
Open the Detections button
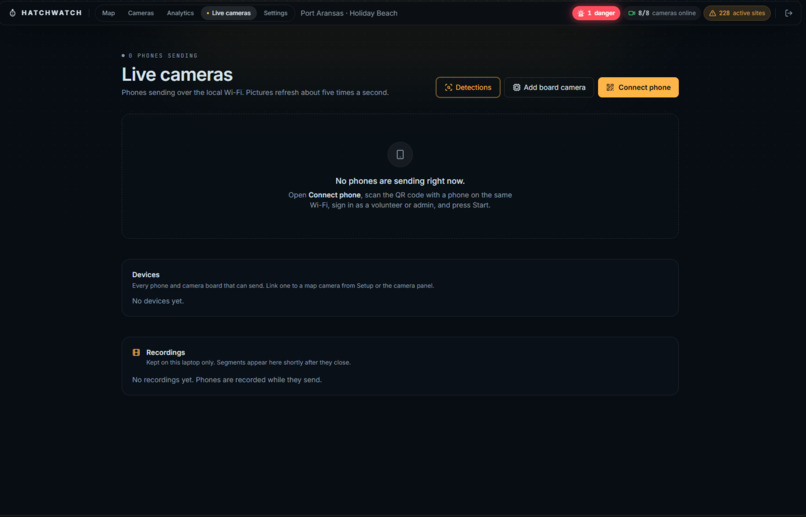click(x=468, y=87)
